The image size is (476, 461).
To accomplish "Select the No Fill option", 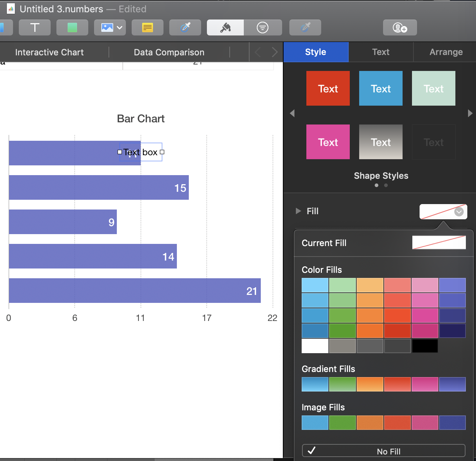I will (x=384, y=451).
